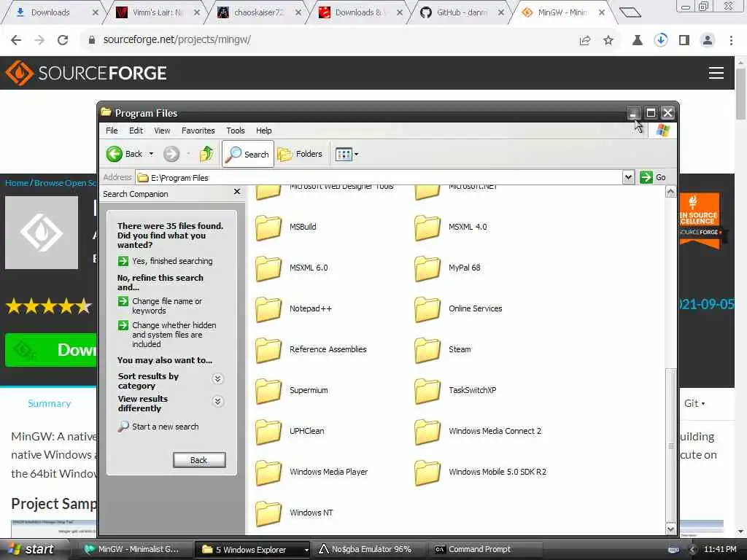Select the Notepad++ folder
Viewport: 747px width, 560px height.
point(293,308)
